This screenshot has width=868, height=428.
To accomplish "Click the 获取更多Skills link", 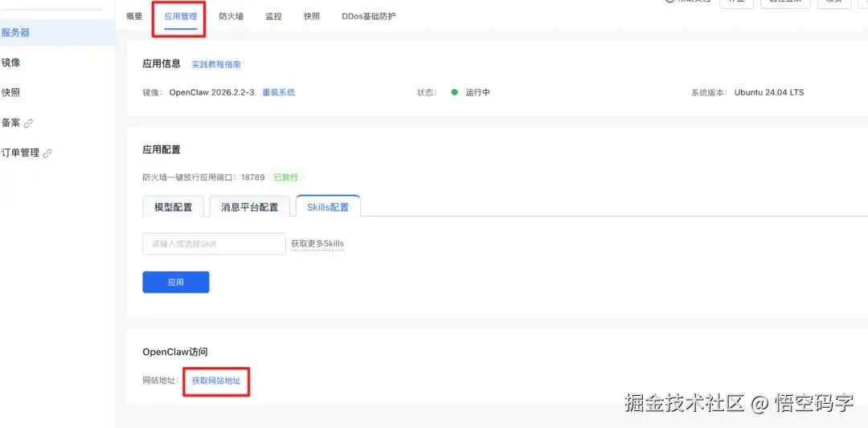I will 317,244.
